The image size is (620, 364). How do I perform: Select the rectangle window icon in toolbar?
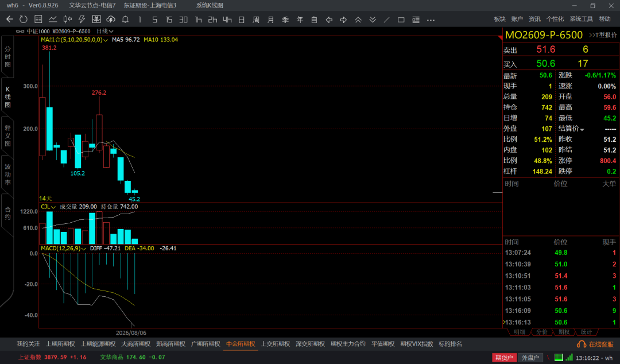[x=401, y=20]
